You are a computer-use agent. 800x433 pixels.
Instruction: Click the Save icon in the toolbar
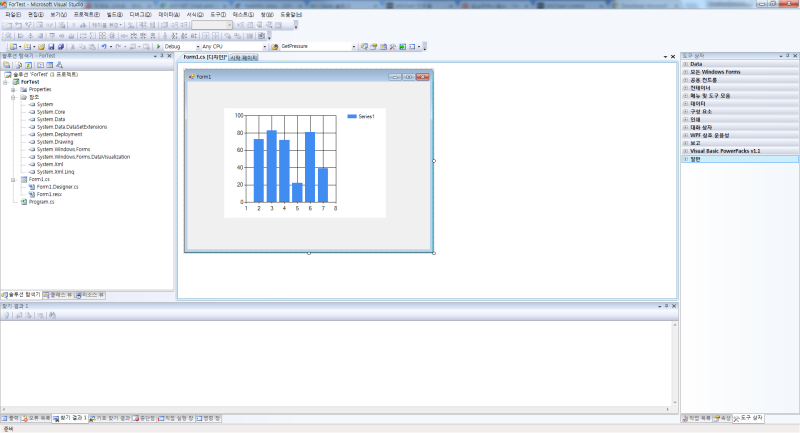[x=51, y=46]
